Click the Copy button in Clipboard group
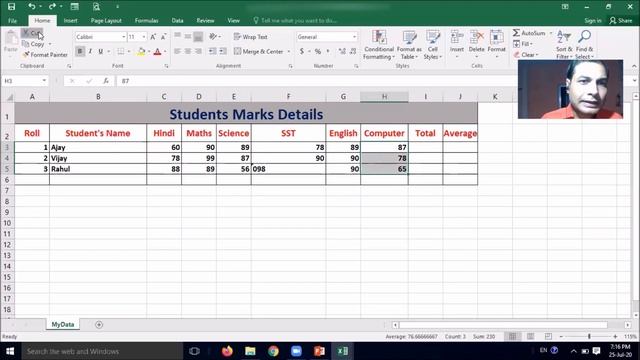Viewport: 640px width, 360px height. click(x=33, y=44)
